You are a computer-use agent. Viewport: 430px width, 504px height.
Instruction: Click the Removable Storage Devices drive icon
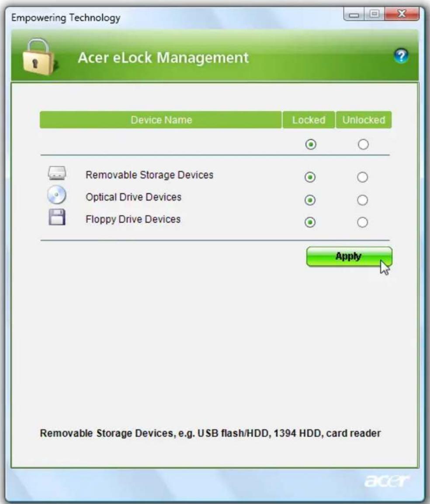(57, 173)
